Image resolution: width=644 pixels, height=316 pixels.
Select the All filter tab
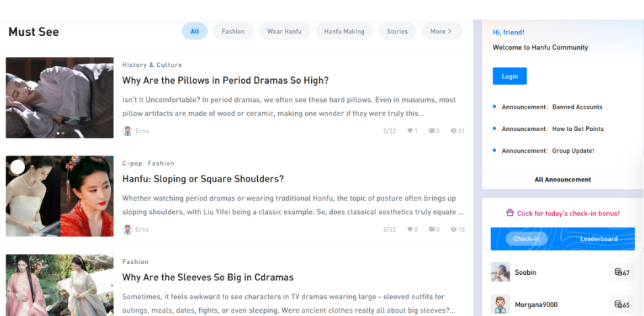coord(194,31)
